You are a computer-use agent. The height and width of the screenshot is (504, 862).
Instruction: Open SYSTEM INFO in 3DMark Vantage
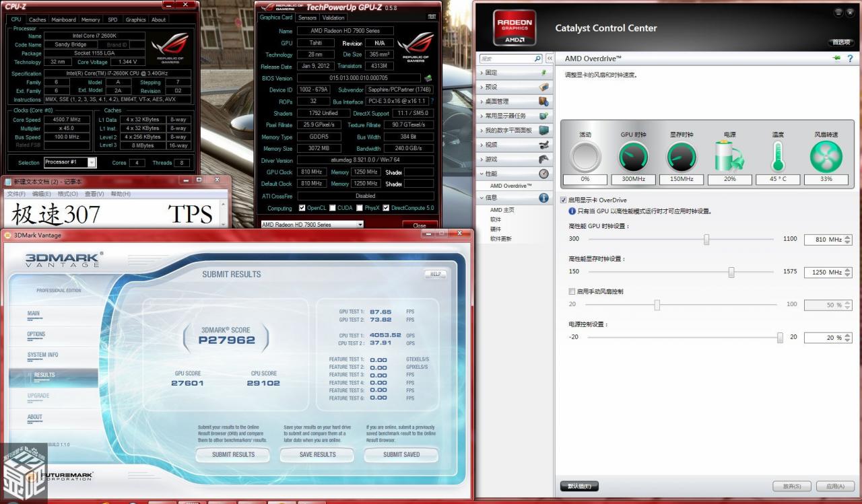point(42,355)
